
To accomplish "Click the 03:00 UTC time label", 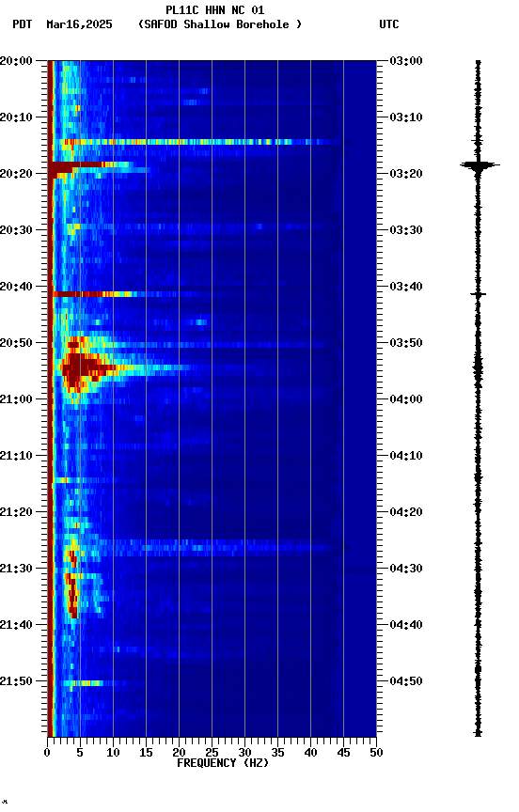I will tap(406, 61).
